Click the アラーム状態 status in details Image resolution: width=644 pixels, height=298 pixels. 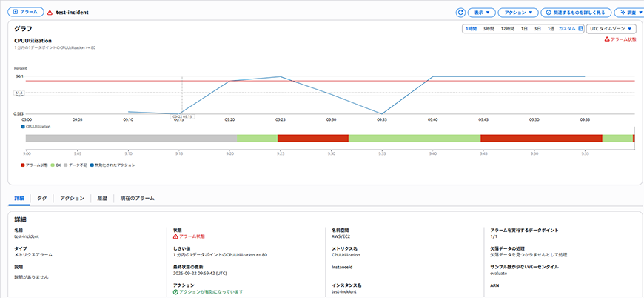tap(189, 236)
